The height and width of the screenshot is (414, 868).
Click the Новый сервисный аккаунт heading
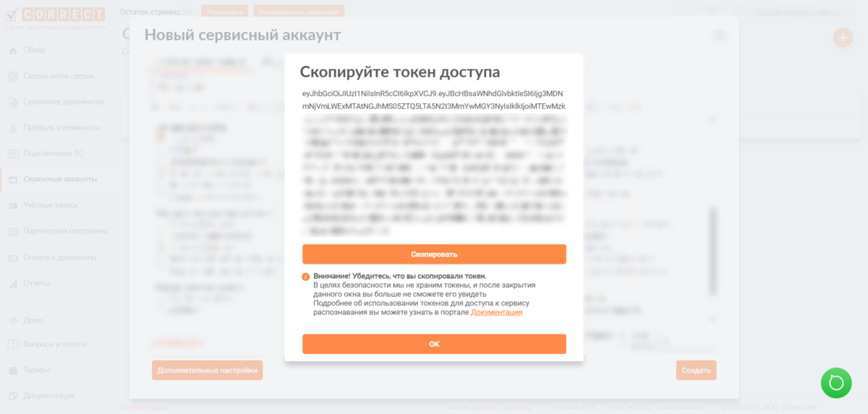(242, 35)
